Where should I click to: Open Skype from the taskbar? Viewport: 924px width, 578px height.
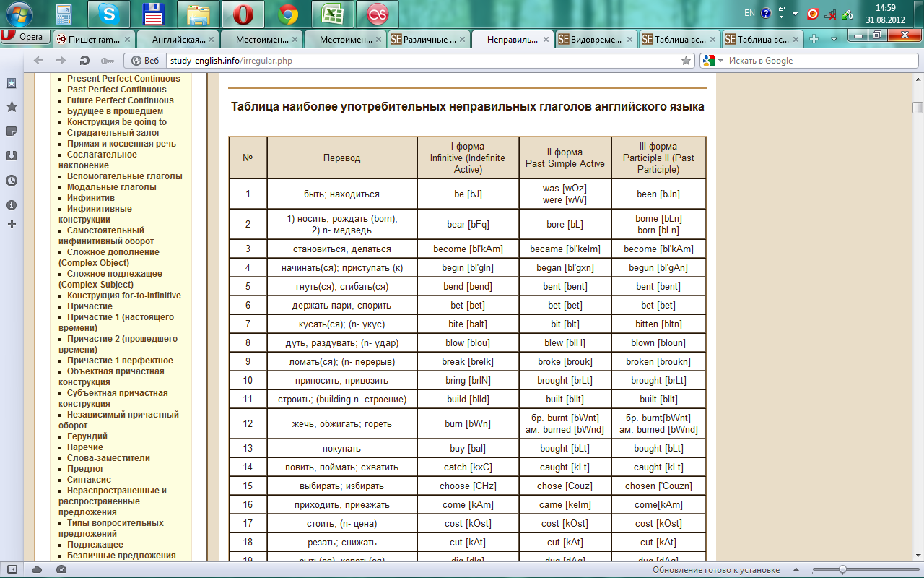[x=109, y=14]
